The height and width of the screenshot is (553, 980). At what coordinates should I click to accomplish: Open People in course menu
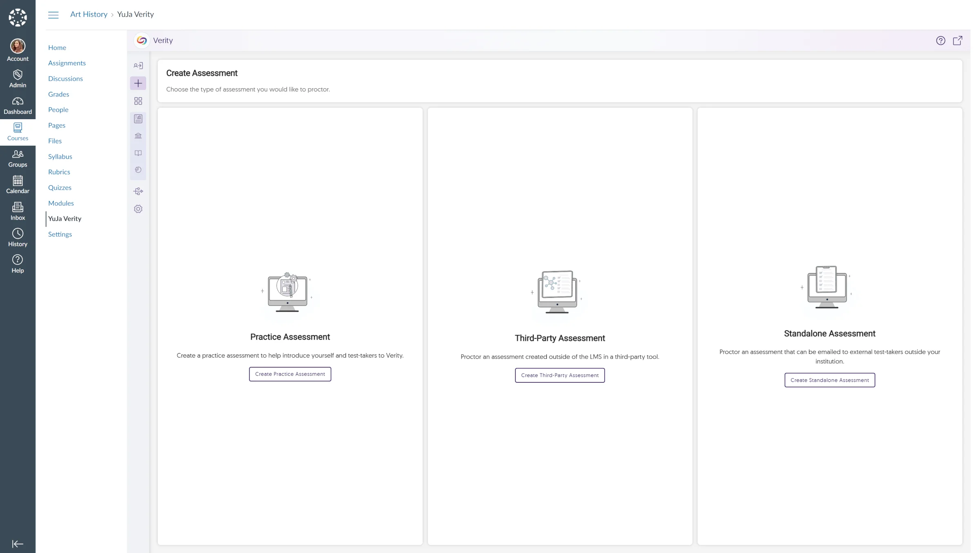[x=58, y=110]
